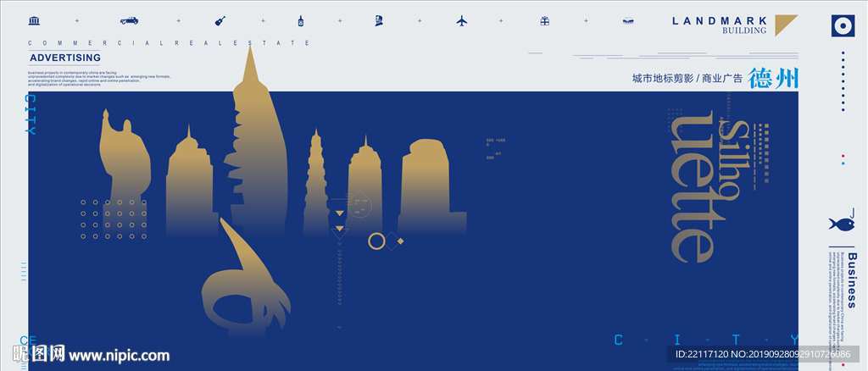Click the BUILDING subtitle text
This screenshot has height=371, width=868.
tap(744, 31)
